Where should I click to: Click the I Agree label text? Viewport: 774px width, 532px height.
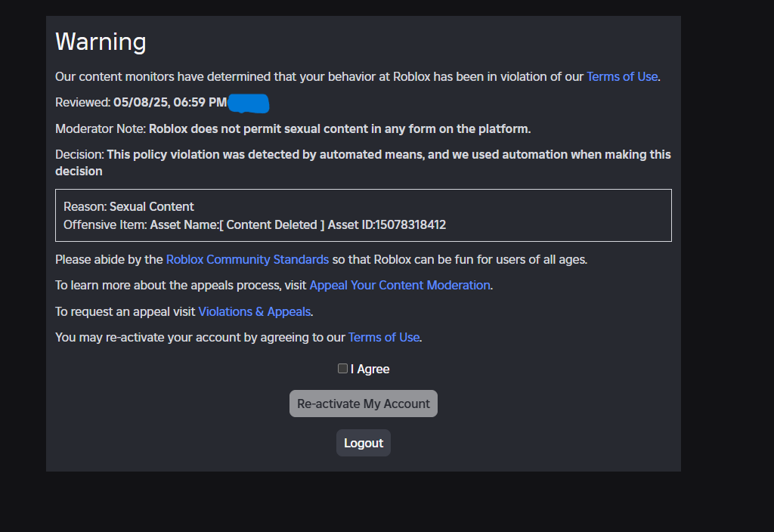point(370,369)
